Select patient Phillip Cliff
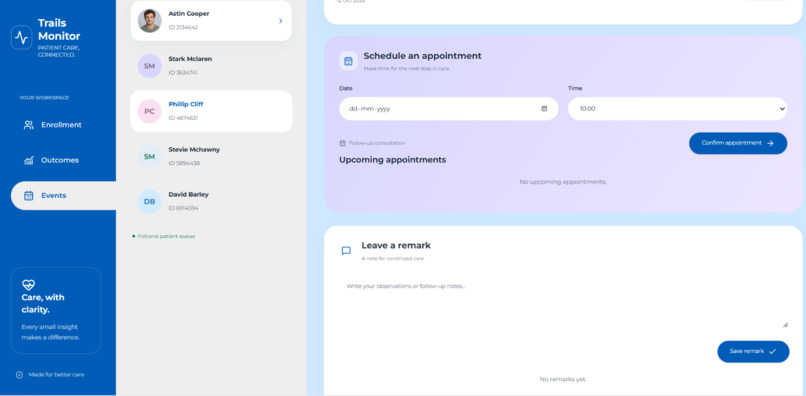The width and height of the screenshot is (806, 396). (211, 111)
